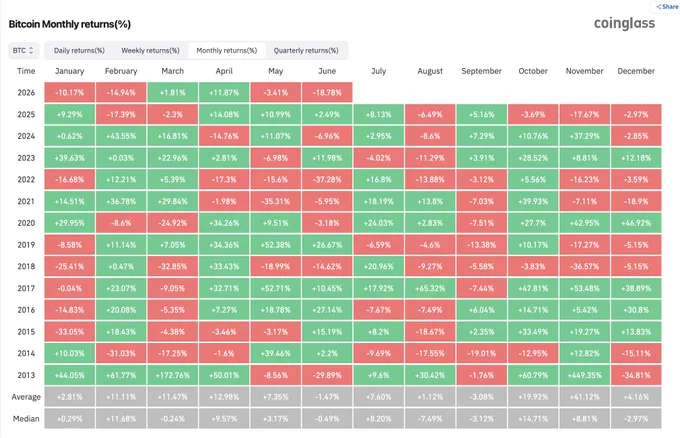Click the coinglass logo
Viewport: 680px width, 438px height.
[x=624, y=23]
